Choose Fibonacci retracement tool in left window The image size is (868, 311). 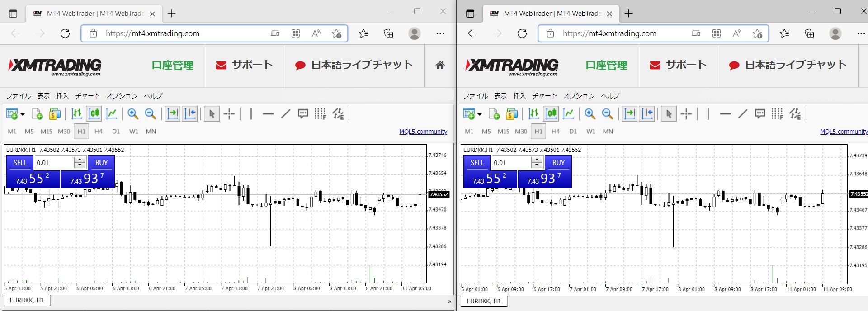coord(320,114)
